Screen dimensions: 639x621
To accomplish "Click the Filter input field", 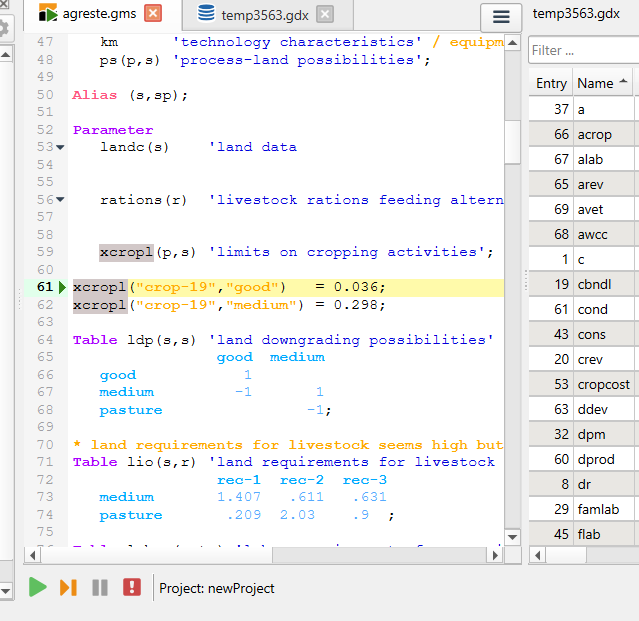I will click(583, 50).
